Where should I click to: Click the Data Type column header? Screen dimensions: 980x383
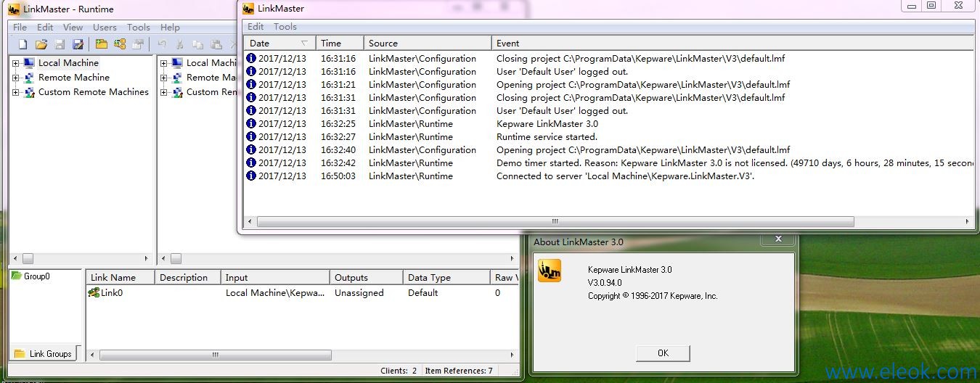446,277
